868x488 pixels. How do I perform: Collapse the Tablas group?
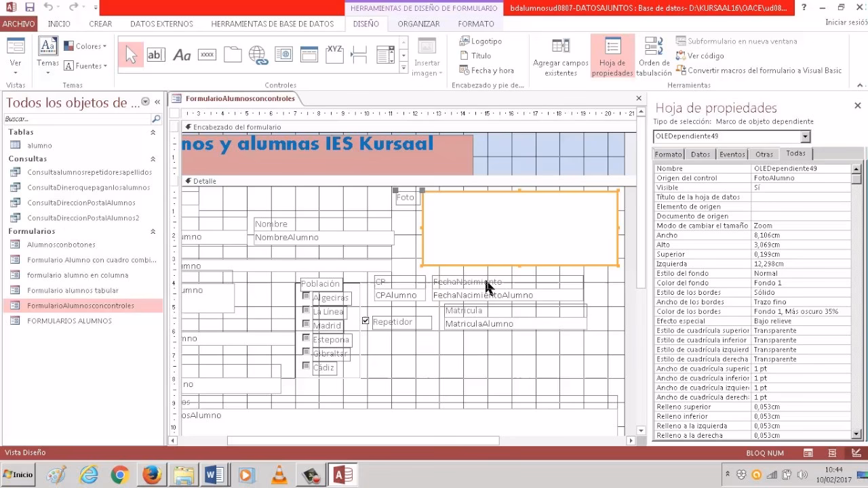tap(153, 132)
